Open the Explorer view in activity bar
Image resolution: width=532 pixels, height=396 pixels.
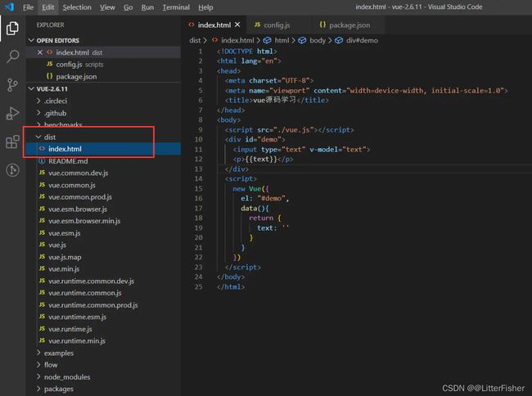[x=12, y=28]
